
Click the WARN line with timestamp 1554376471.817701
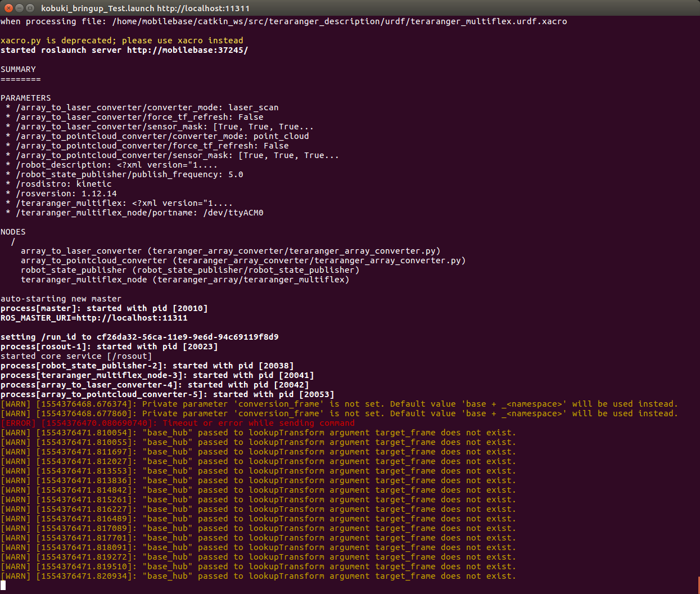pos(258,538)
